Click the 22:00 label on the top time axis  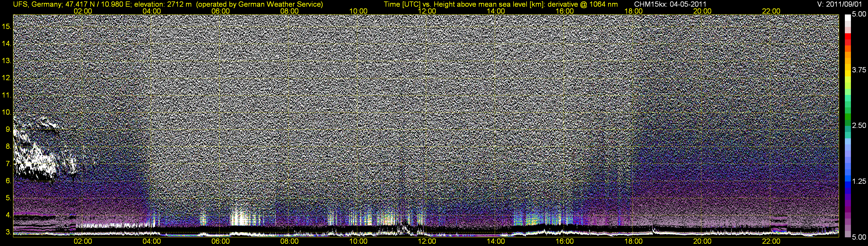[x=771, y=11]
